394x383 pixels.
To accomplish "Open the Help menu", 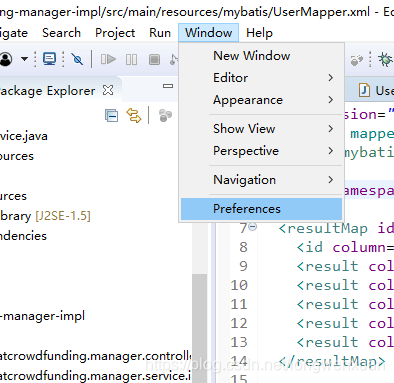I will coord(259,33).
